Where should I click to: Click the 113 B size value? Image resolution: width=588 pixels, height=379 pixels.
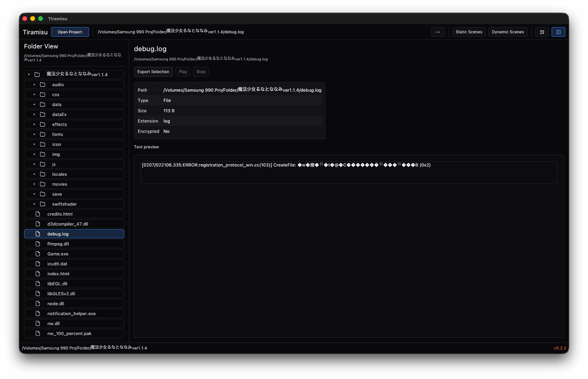169,111
